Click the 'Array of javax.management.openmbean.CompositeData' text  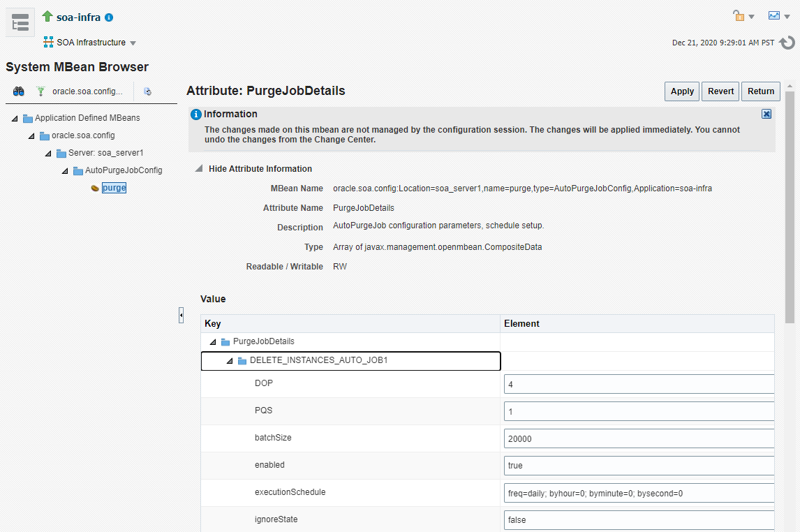point(437,247)
